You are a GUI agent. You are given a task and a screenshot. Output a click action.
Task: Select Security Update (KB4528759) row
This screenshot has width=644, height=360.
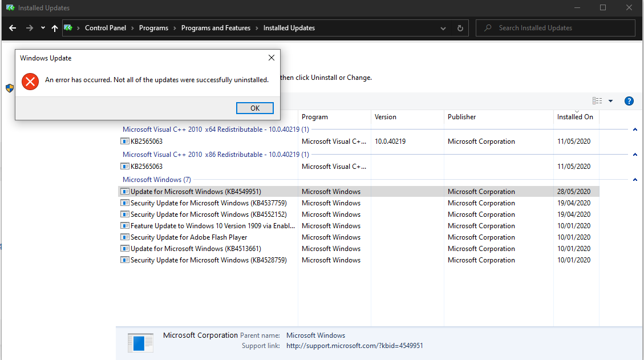point(359,260)
